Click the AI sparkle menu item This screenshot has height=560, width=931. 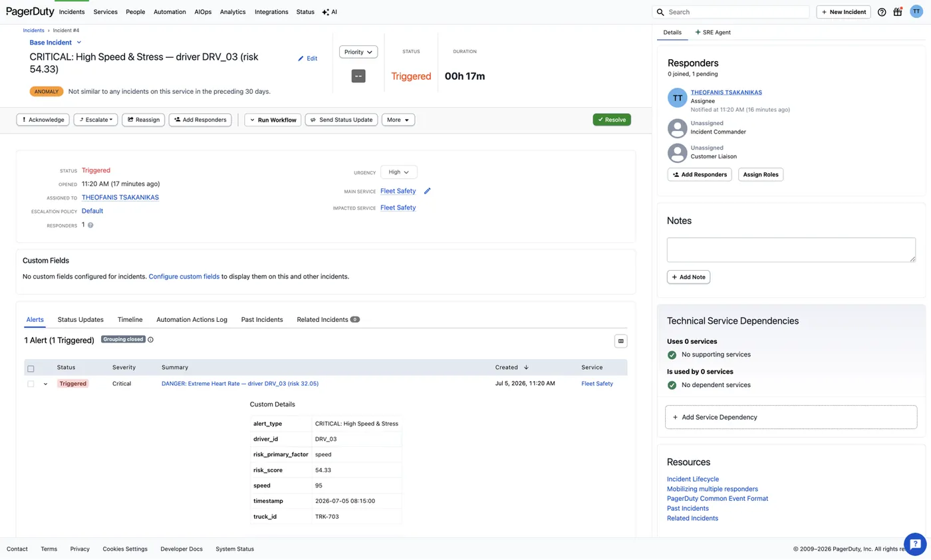(x=329, y=12)
